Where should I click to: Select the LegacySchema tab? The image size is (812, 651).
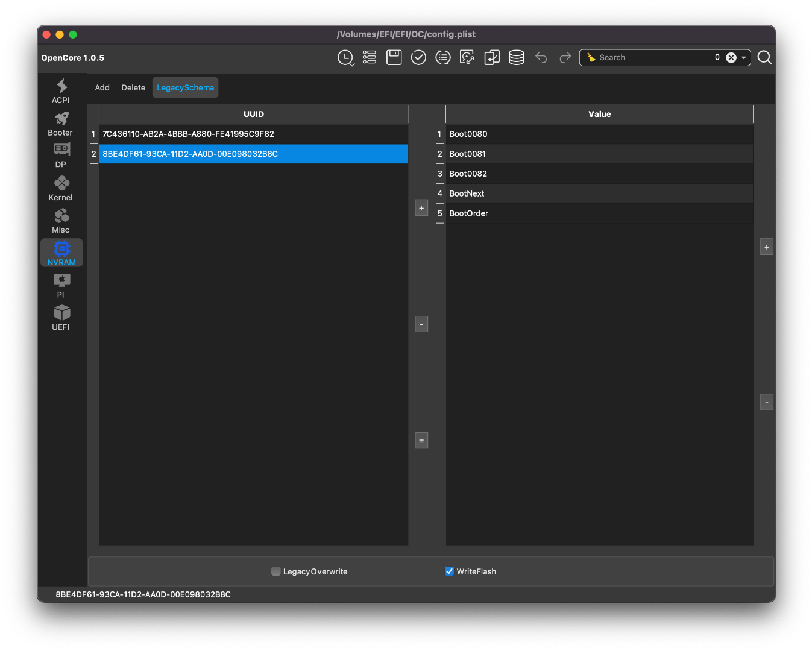pyautogui.click(x=185, y=87)
